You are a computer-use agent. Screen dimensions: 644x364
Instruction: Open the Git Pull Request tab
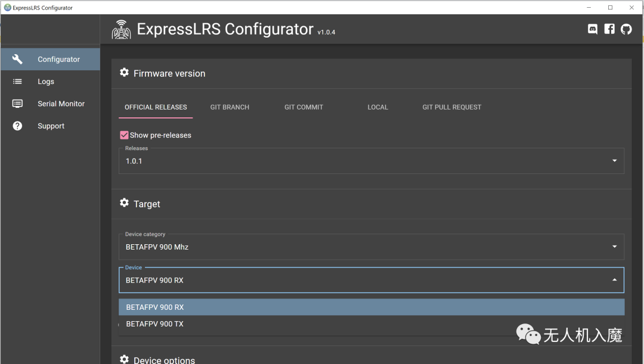(451, 107)
